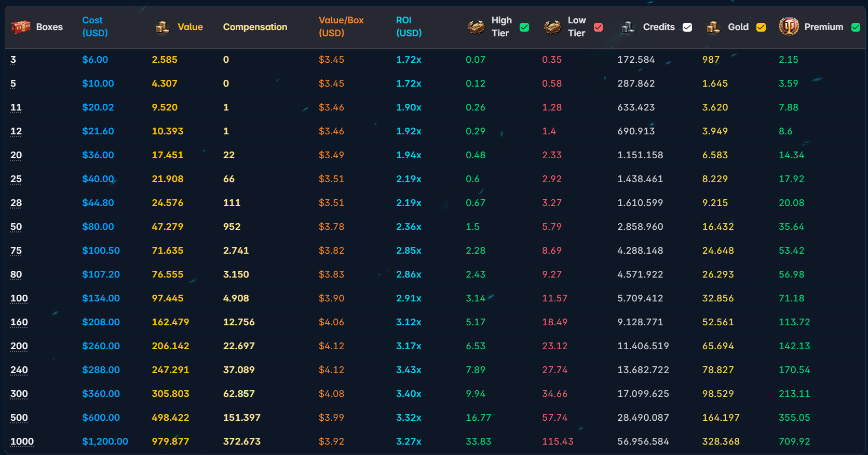Screen dimensions: 868x455
Task: Click the Boxes loot box icon
Action: click(x=21, y=27)
